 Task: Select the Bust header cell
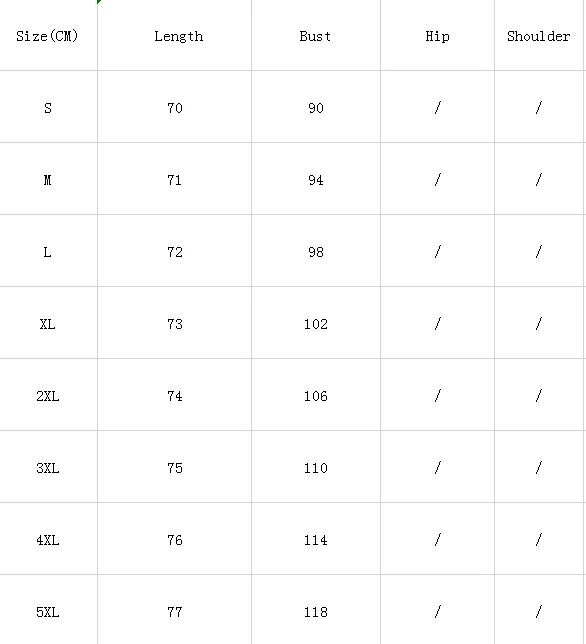tap(316, 35)
